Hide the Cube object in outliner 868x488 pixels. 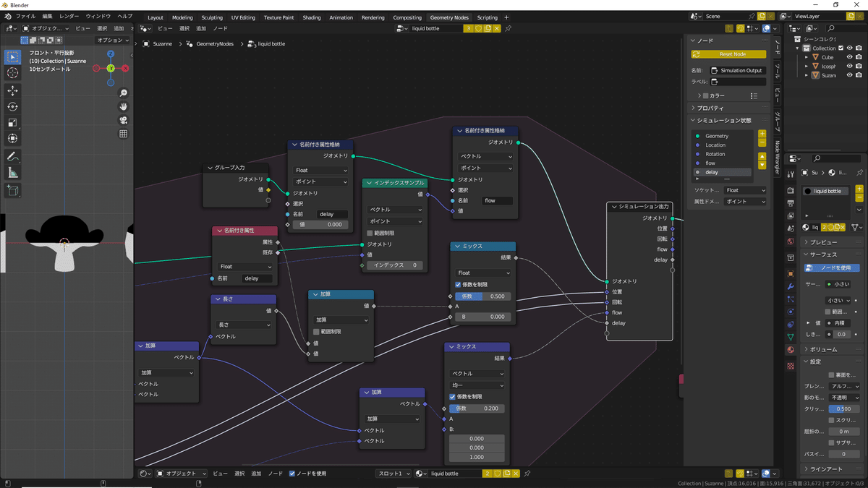849,57
